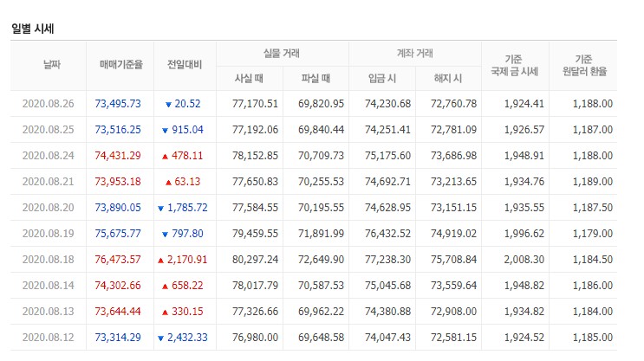Click the 전일대비 column header
Screen dimensions: 644x361
pyautogui.click(x=185, y=64)
